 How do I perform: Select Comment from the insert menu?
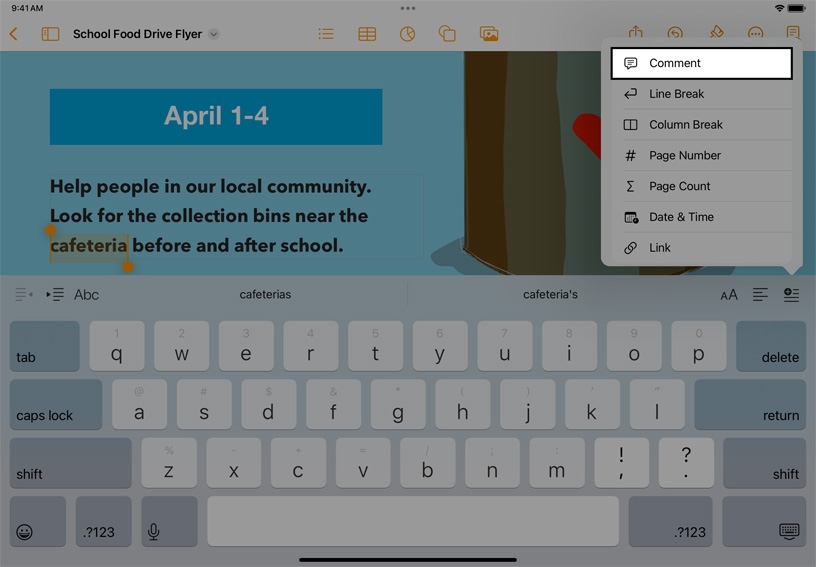(701, 63)
